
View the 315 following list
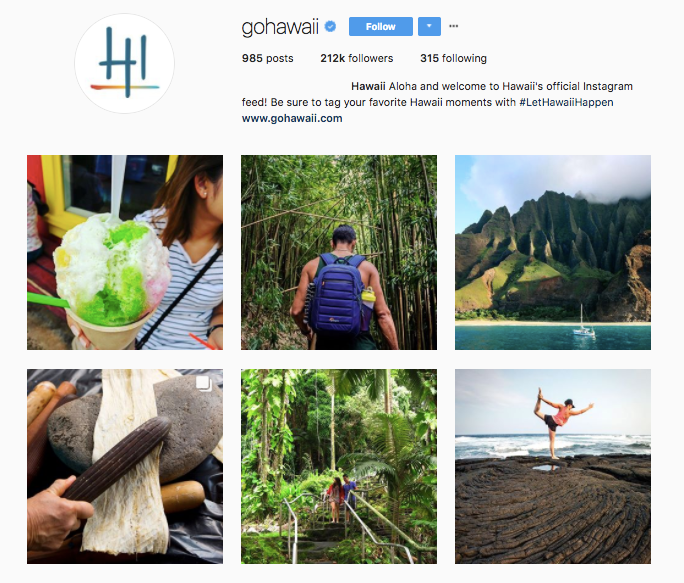point(453,58)
